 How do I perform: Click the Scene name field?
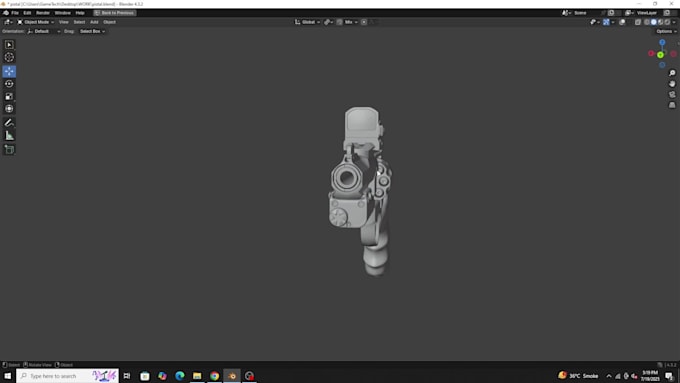(x=588, y=13)
